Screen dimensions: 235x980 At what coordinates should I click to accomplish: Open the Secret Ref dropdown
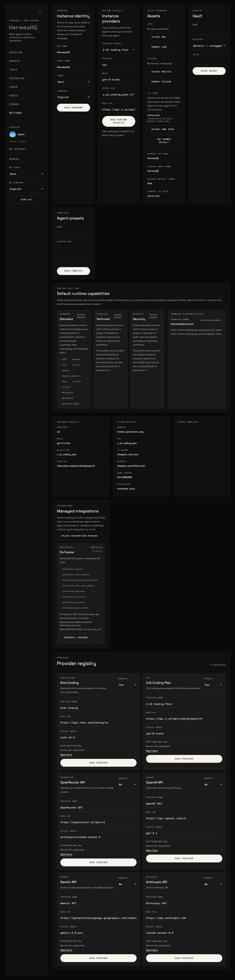(118, 95)
